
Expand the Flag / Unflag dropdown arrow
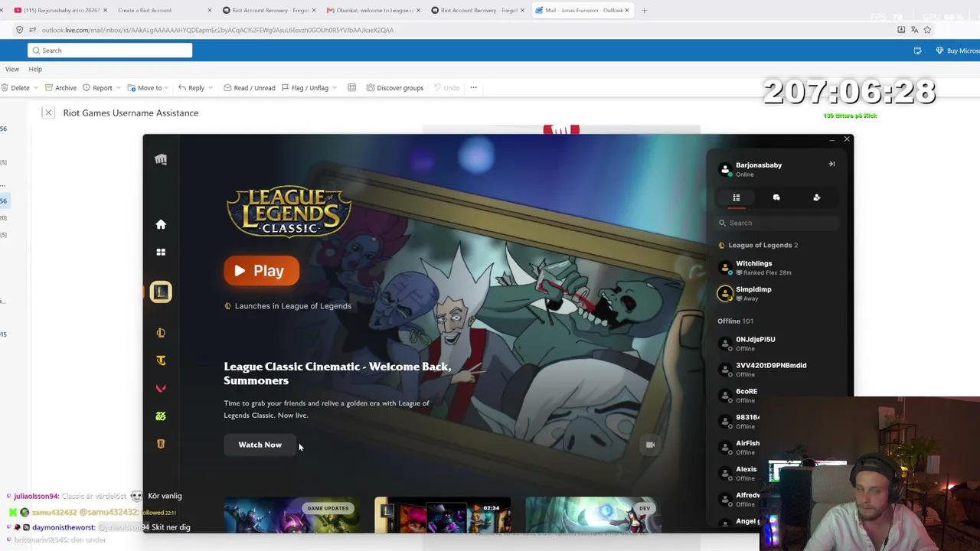[334, 88]
